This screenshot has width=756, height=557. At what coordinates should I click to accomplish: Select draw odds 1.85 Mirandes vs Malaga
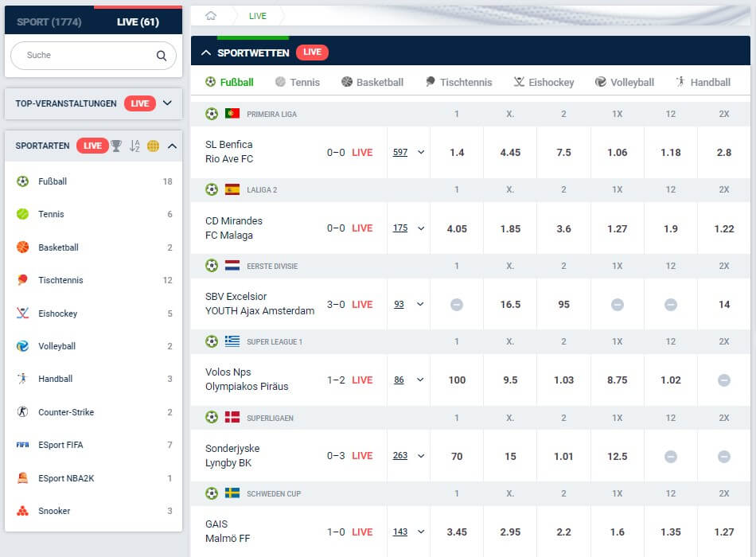(x=510, y=228)
